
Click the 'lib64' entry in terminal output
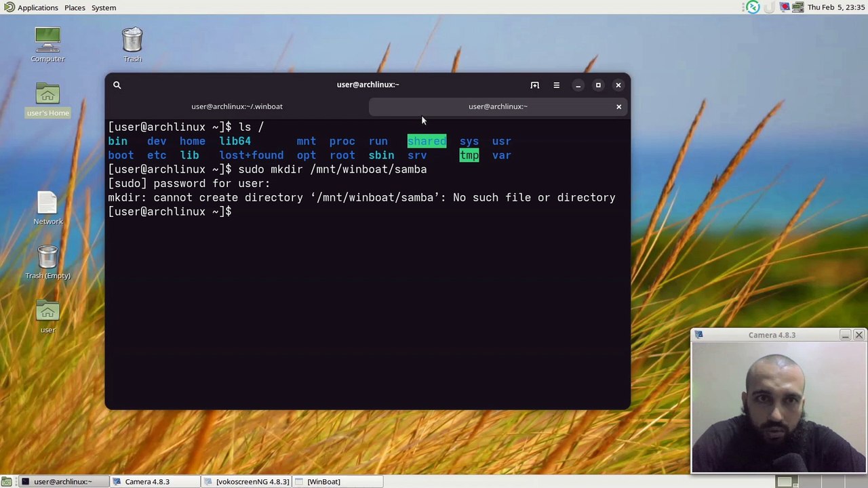[x=235, y=141]
